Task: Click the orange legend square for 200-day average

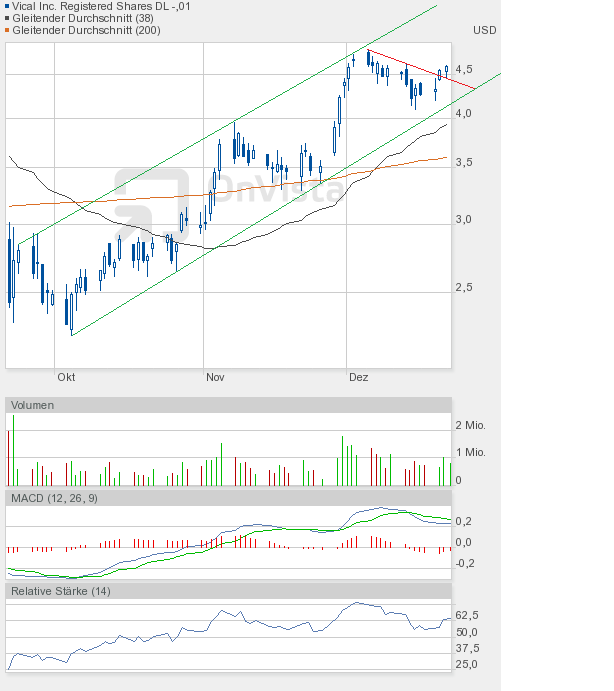Action: tap(7, 30)
